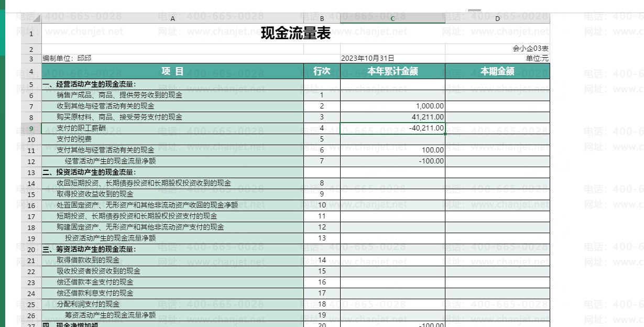Select column C header
The image size is (644, 327).
coord(392,18)
